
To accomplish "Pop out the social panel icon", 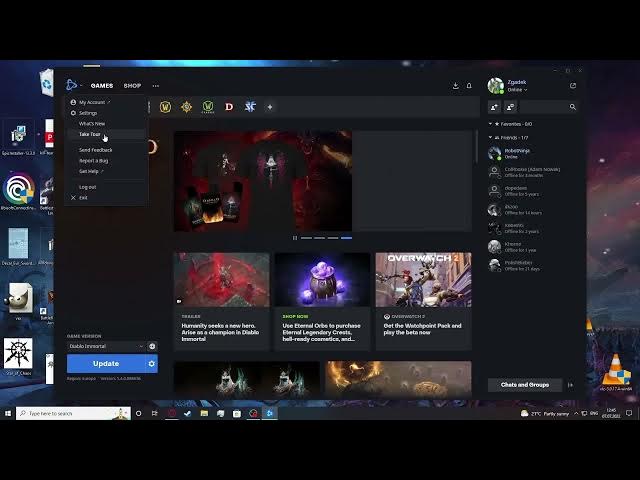I will (x=573, y=86).
